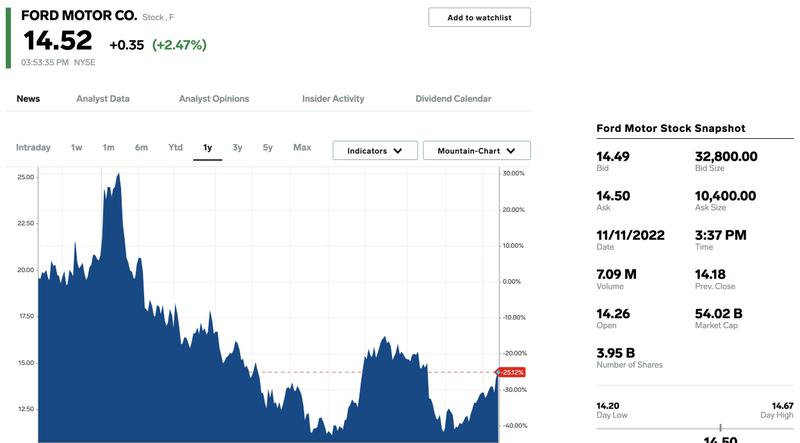Image resolution: width=800 pixels, height=443 pixels.
Task: Click the 11/11/2022 Date value
Action: point(631,235)
